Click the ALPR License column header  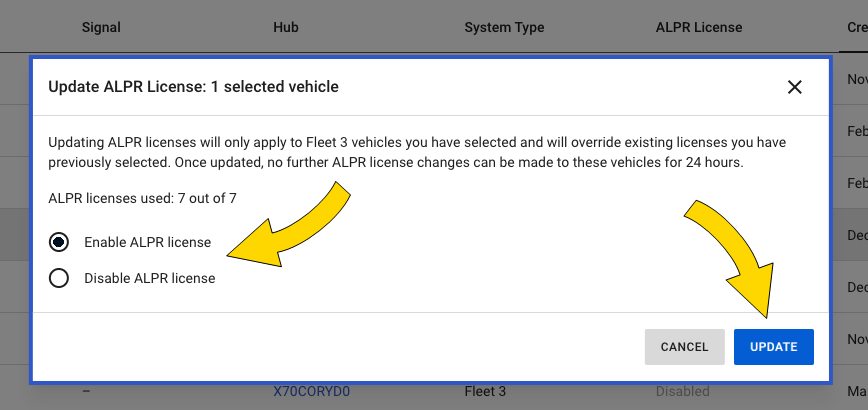(699, 27)
